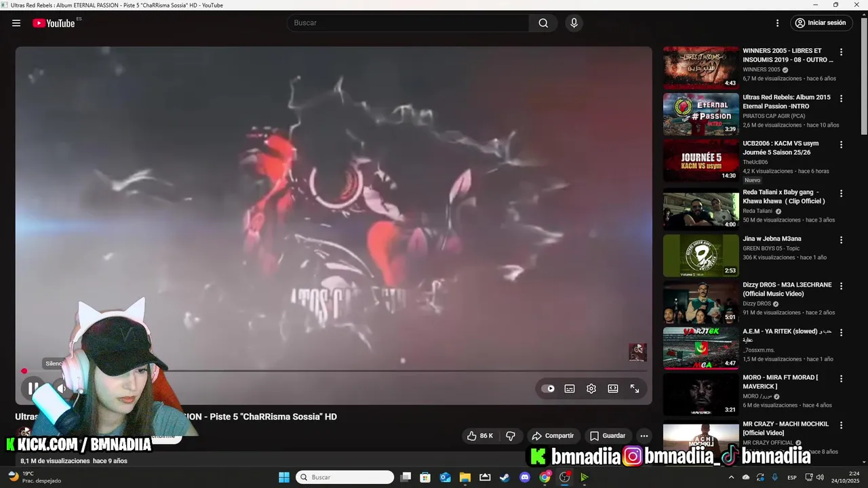The width and height of the screenshot is (868, 488).
Task: Open options menu for Jina w Jebna M3ana
Action: coord(841,240)
